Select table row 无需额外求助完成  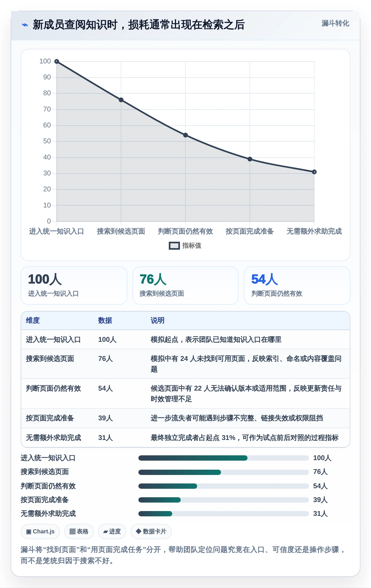pyautogui.click(x=185, y=438)
